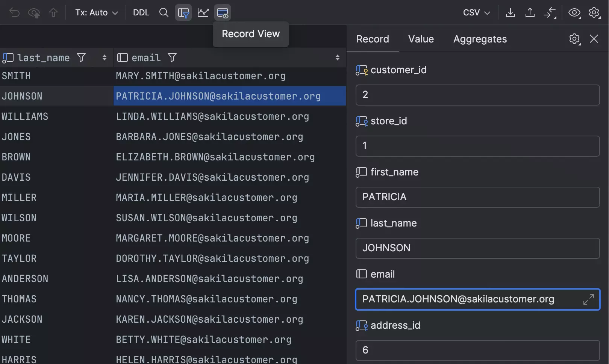Image resolution: width=609 pixels, height=364 pixels.
Task: Click the compare data arrows icon
Action: (x=550, y=13)
